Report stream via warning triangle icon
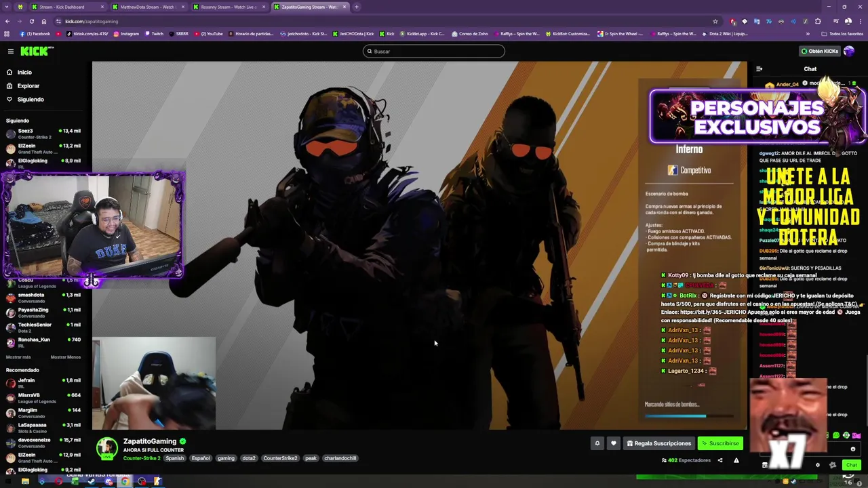The image size is (868, 488). (x=736, y=460)
